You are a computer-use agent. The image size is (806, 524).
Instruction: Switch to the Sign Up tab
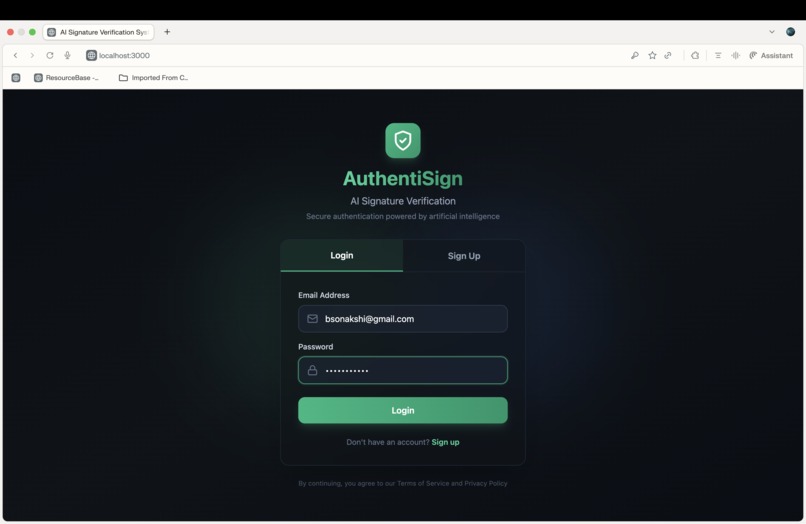pyautogui.click(x=464, y=256)
